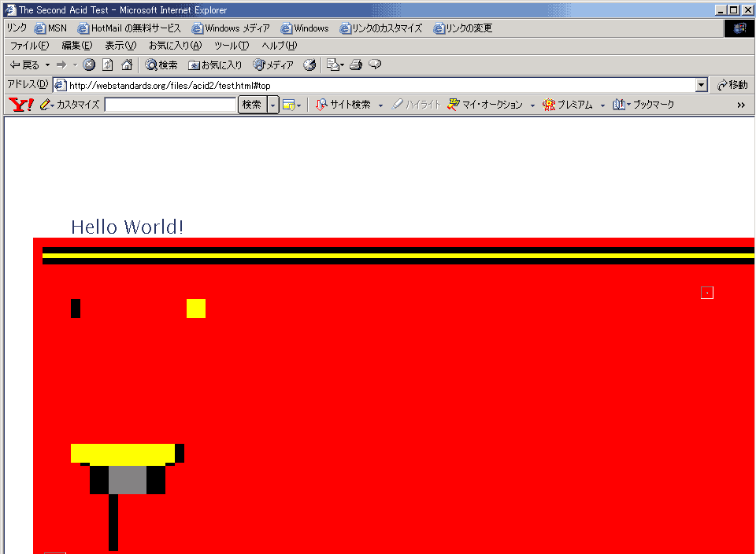
Task: Open the Media (メディア) pane
Action: click(x=273, y=65)
